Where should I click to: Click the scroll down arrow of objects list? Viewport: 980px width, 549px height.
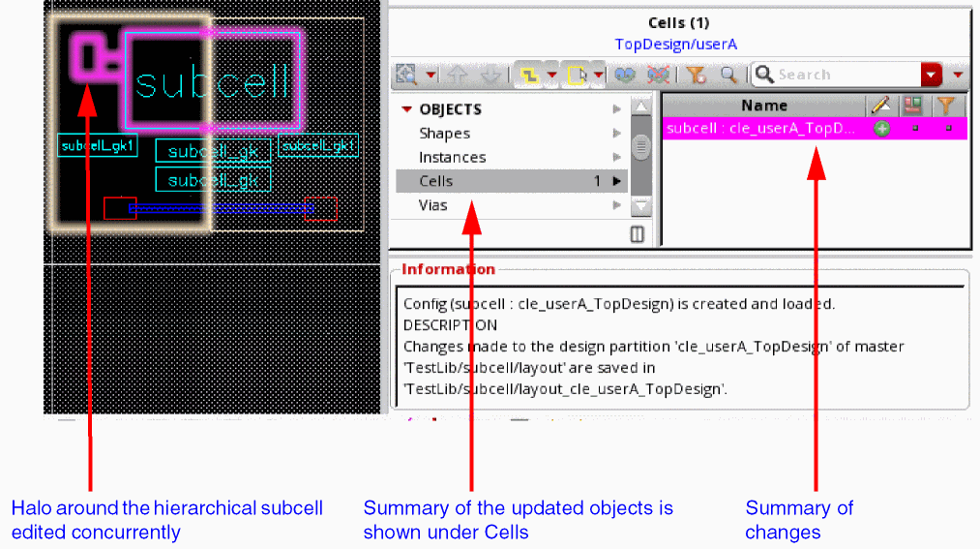click(641, 205)
